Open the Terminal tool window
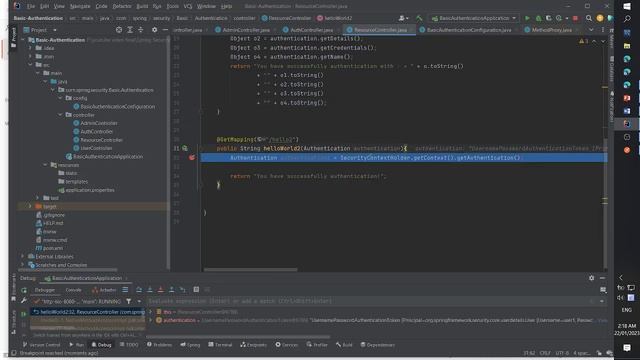Viewport: 640px width, 360px height. pyautogui.click(x=220, y=345)
